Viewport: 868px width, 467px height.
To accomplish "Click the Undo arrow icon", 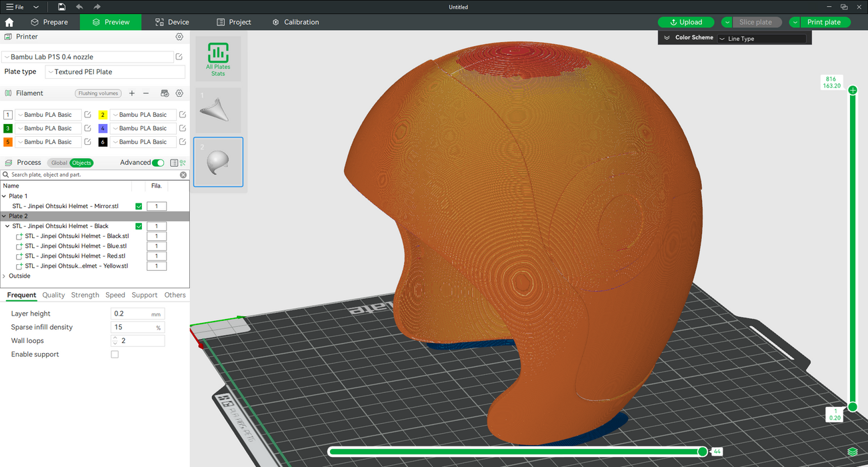I will click(x=79, y=7).
